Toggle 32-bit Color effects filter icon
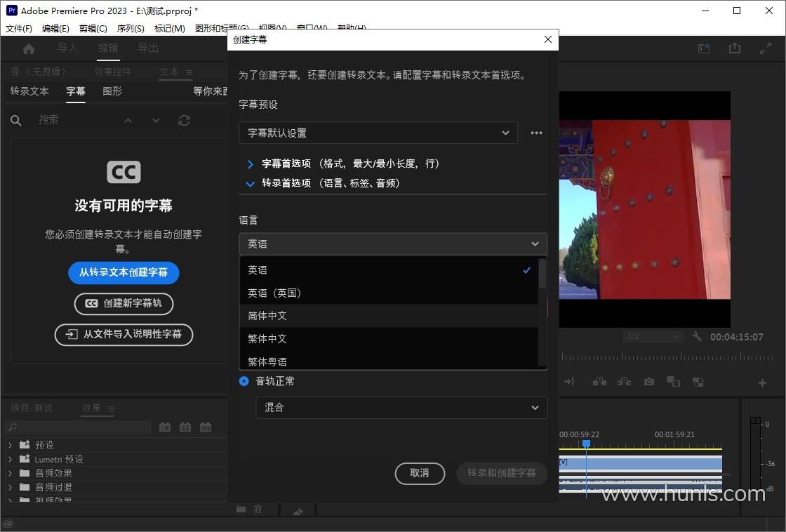Viewport: 786px width, 532px height. 185,427
